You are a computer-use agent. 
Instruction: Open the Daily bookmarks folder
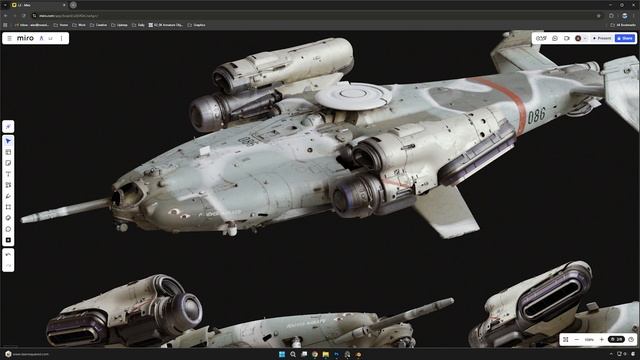point(138,25)
